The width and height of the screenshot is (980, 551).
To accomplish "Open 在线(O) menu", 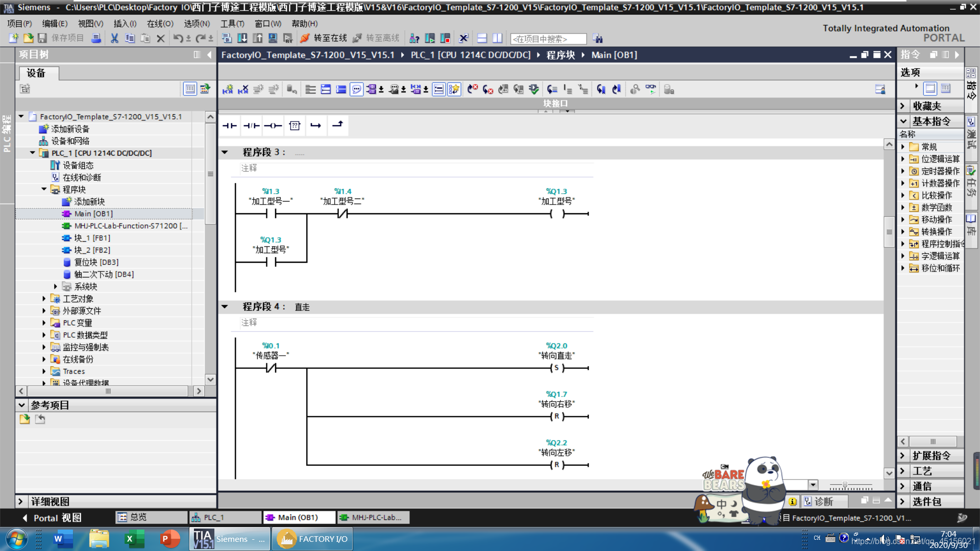I will (x=160, y=23).
